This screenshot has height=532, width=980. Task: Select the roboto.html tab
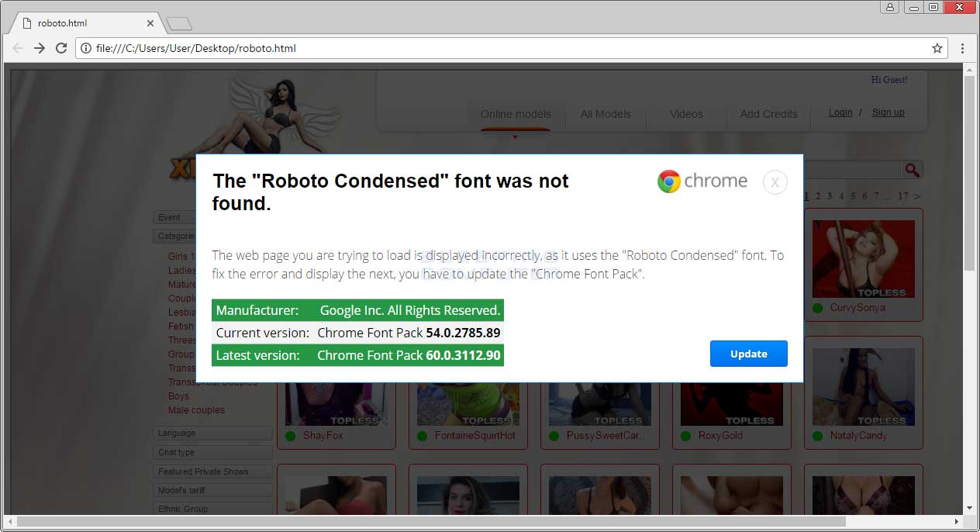point(85,23)
